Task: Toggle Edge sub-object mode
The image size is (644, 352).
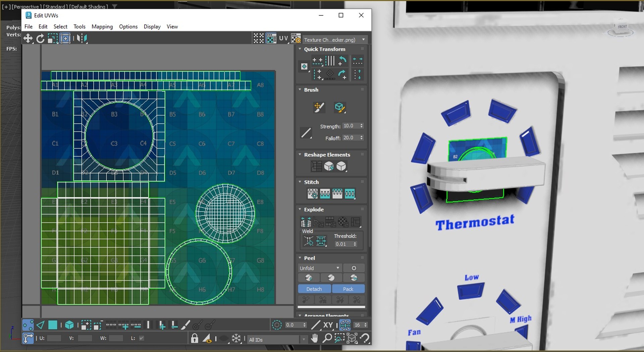Action: click(40, 325)
